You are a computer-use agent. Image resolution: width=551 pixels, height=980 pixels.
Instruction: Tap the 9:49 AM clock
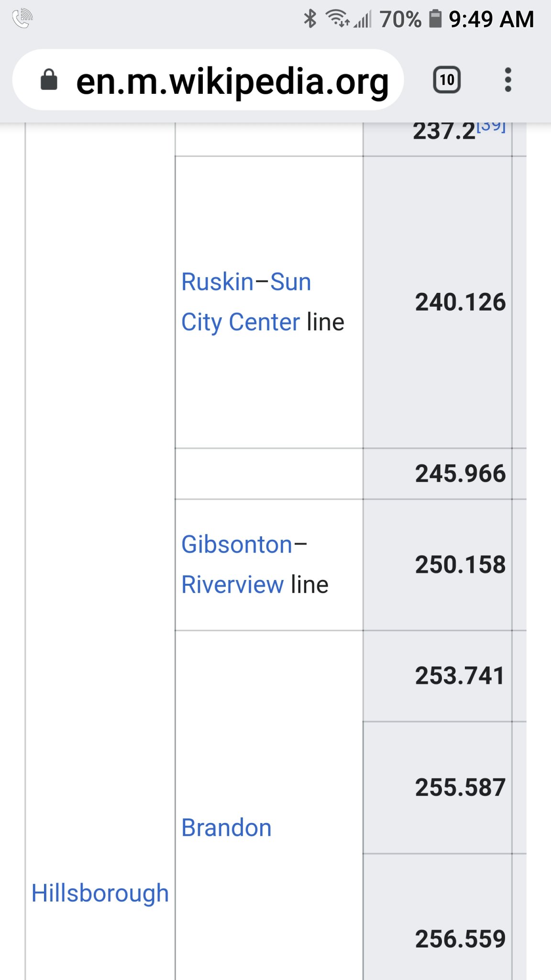pyautogui.click(x=491, y=20)
